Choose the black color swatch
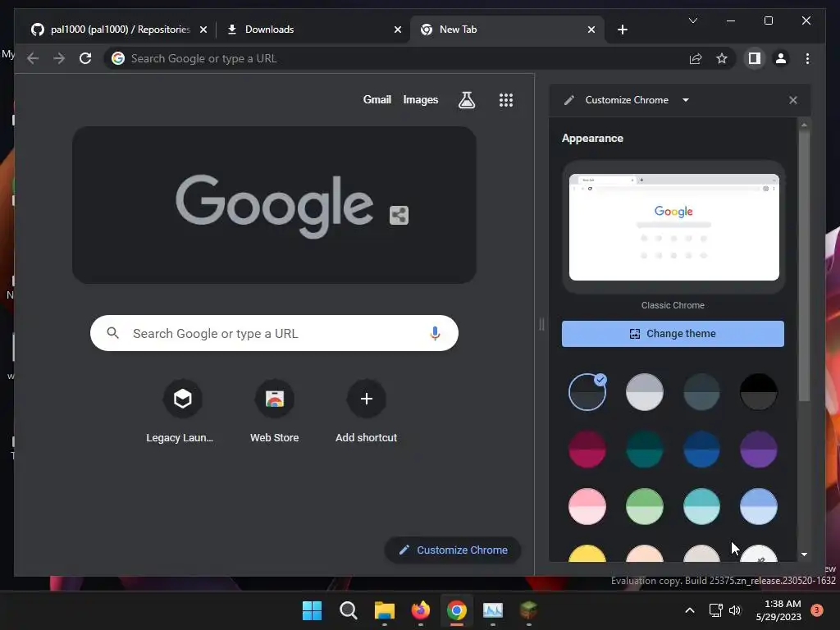The height and width of the screenshot is (630, 840). click(x=759, y=392)
